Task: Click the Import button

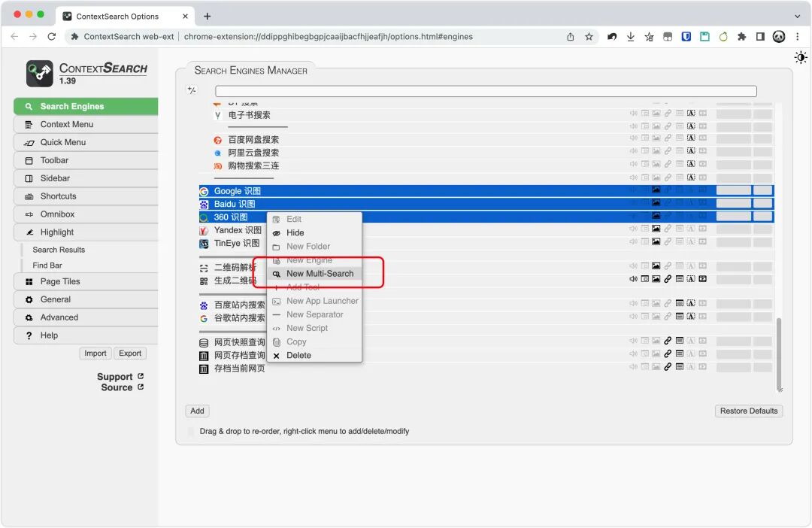Action: (x=95, y=354)
